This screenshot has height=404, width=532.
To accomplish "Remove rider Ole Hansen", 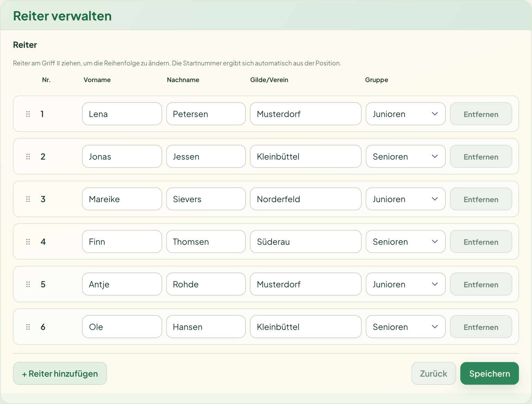I will click(x=481, y=327).
